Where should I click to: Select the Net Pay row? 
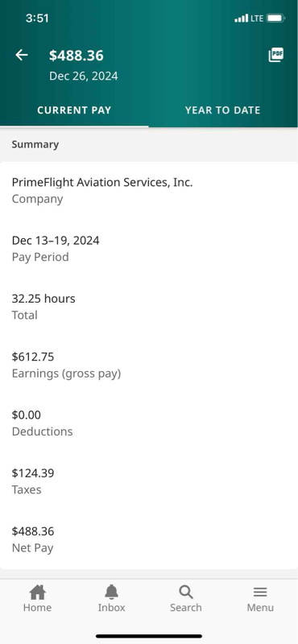click(149, 539)
